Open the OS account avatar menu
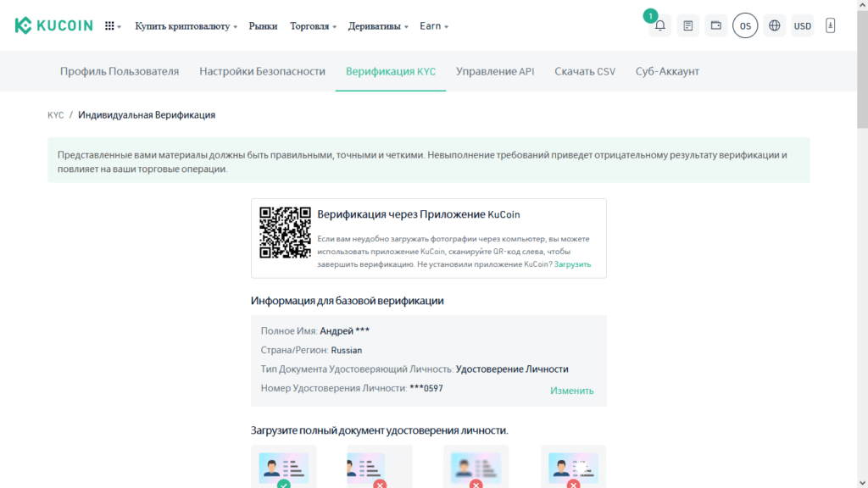868x488 pixels. pyautogui.click(x=744, y=25)
